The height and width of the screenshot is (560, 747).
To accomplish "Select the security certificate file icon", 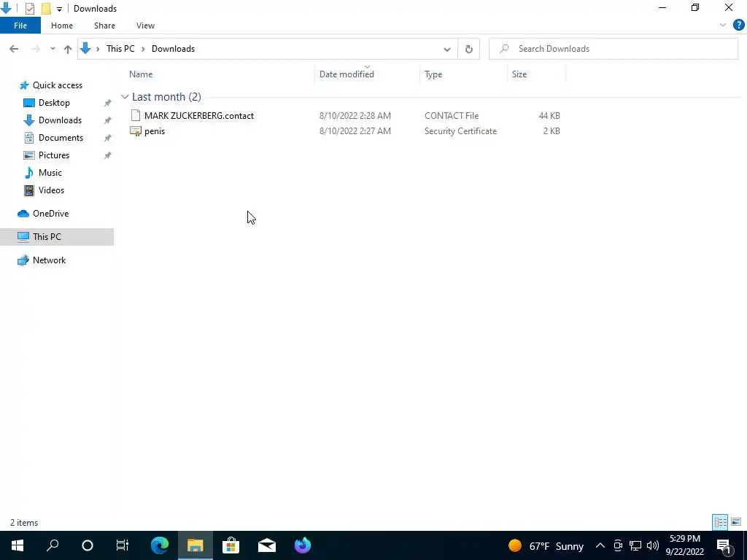I will pos(135,131).
